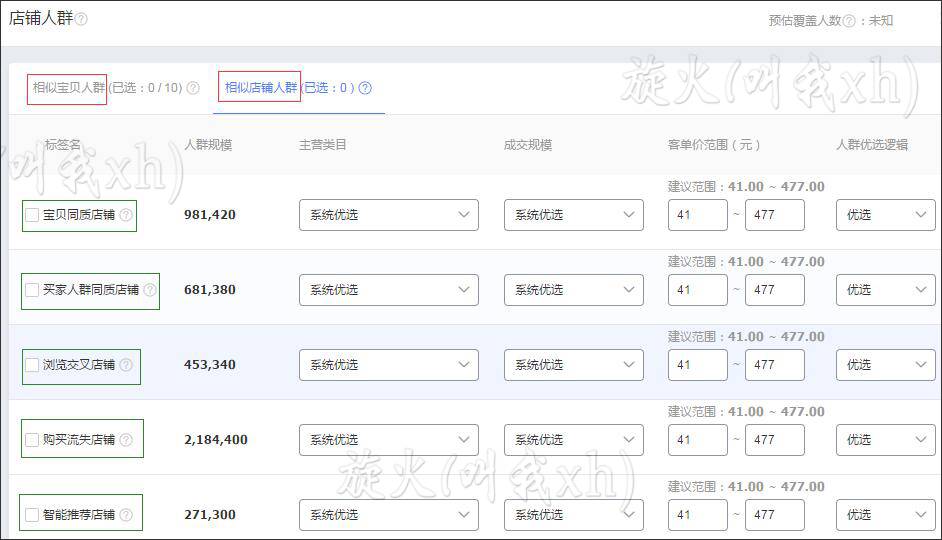The height and width of the screenshot is (540, 942).
Task: Click the 人群优选逻辑 column header
Action: pos(872,145)
